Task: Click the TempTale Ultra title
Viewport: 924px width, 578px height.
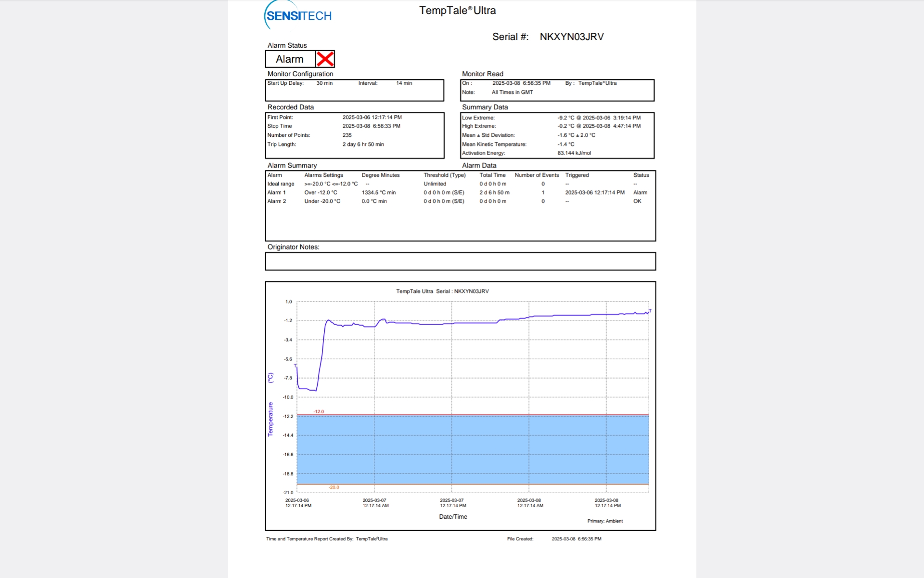Action: tap(457, 10)
